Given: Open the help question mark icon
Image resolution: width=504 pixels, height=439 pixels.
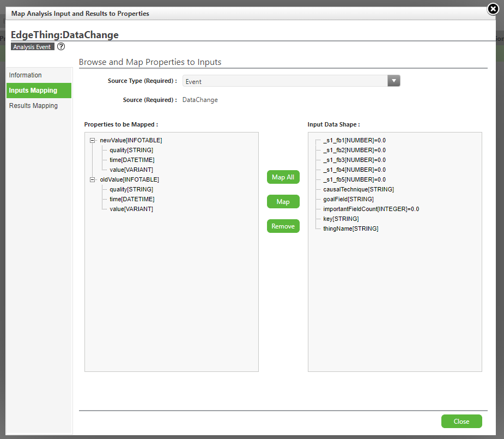Looking at the screenshot, I should tap(60, 47).
